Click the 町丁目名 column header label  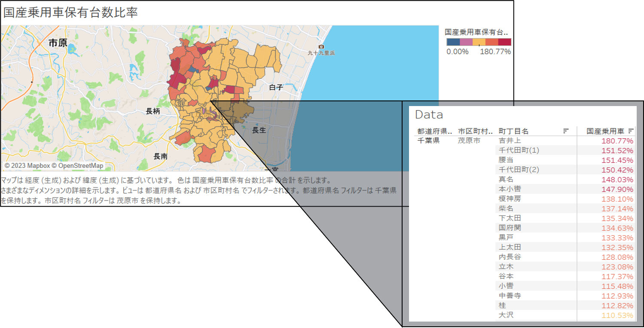click(x=513, y=131)
